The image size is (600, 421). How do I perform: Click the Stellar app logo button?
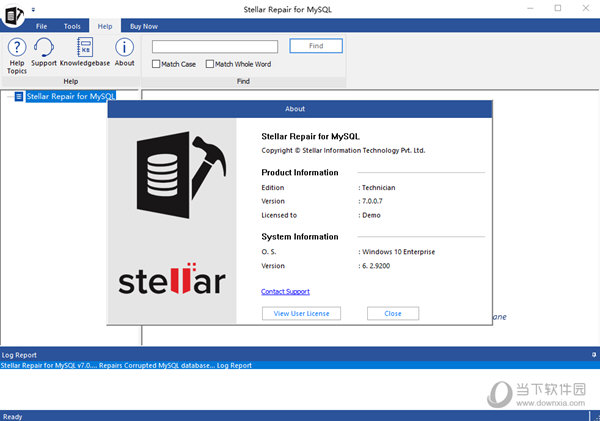pyautogui.click(x=13, y=15)
